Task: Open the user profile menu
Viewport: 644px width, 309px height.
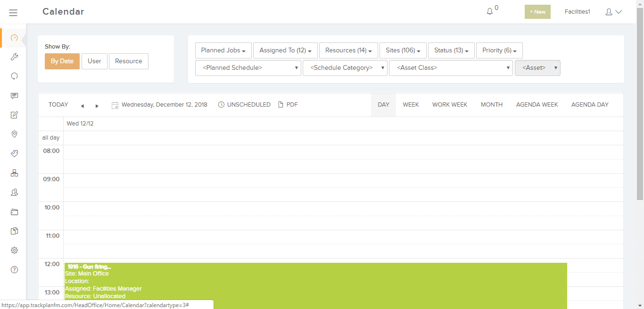Action: 613,12
